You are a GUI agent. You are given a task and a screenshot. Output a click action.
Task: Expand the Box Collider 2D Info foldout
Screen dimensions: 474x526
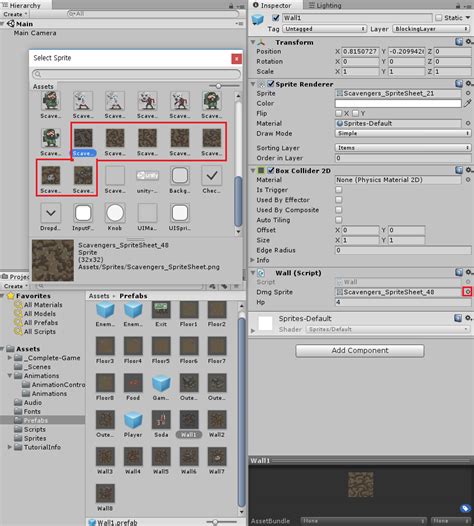pos(252,260)
